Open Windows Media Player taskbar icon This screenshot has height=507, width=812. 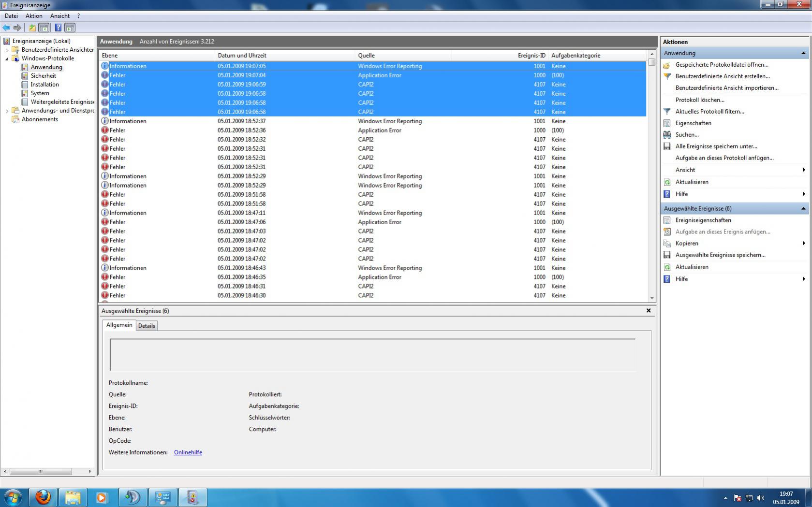[x=102, y=497]
